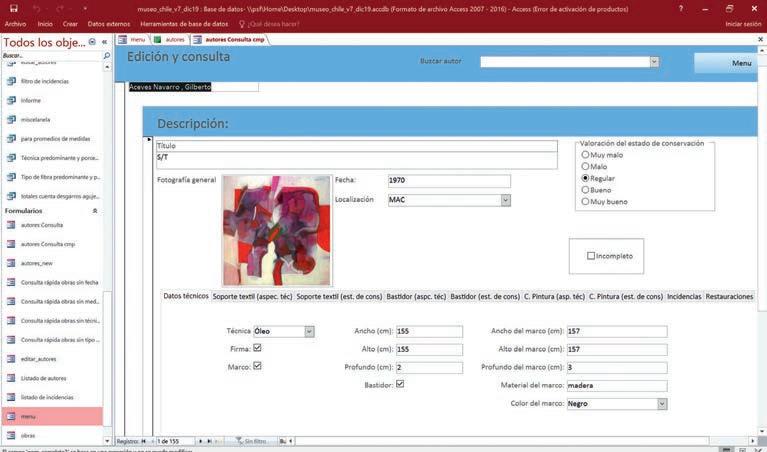This screenshot has width=767, height=452.
Task: Open the Restauraciones tab
Action: (729, 296)
